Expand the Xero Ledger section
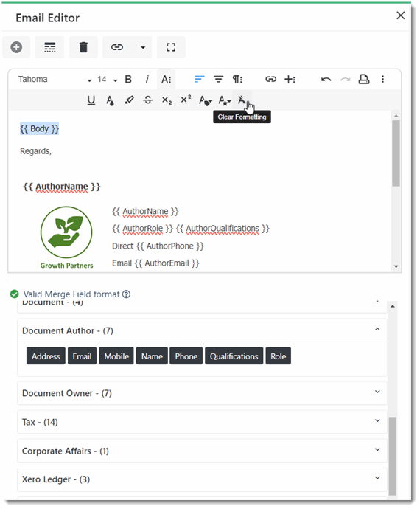 tap(202, 479)
